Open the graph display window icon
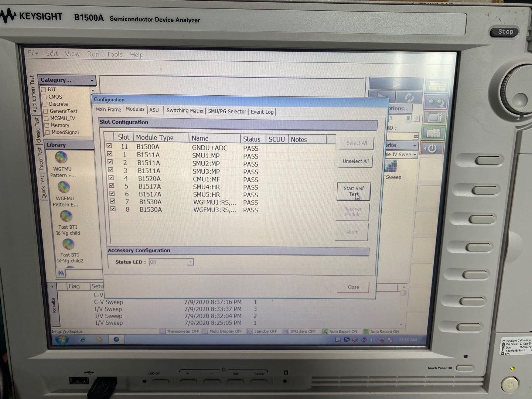The width and height of the screenshot is (532, 399). pos(437,86)
